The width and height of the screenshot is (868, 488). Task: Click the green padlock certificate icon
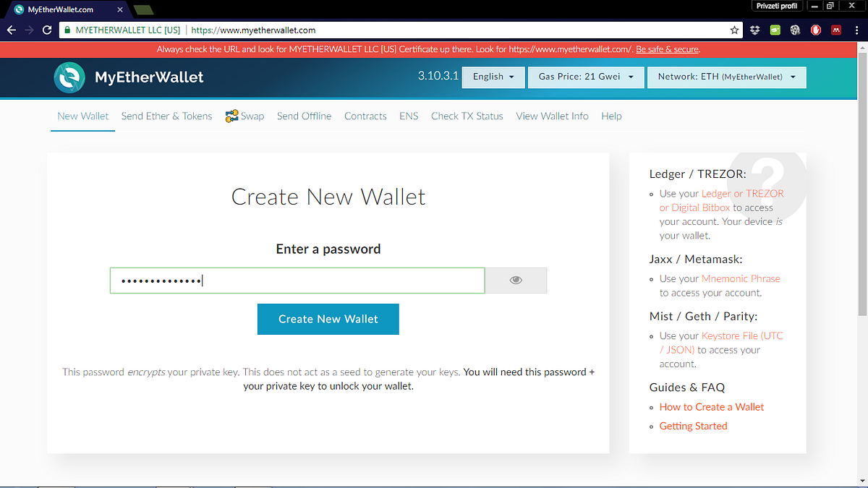click(67, 30)
